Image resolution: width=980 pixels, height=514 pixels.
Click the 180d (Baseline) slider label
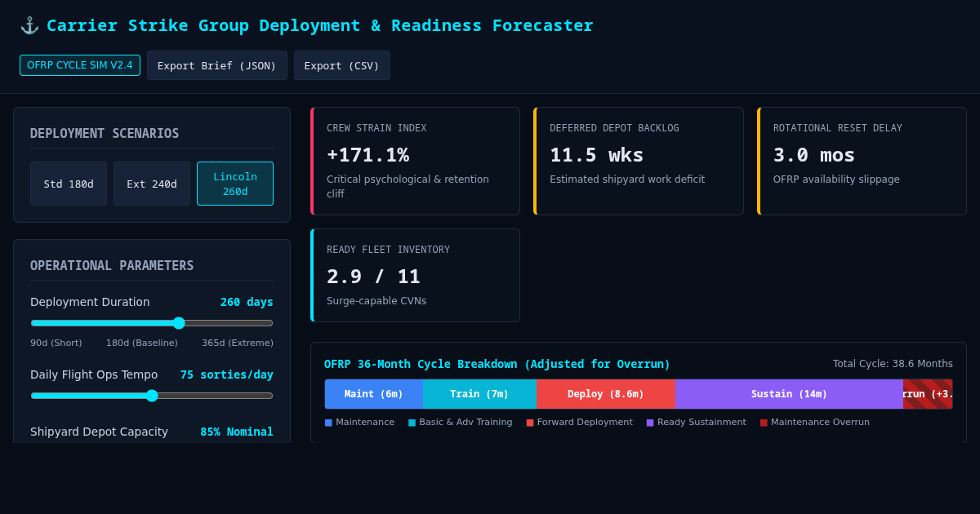coord(142,343)
